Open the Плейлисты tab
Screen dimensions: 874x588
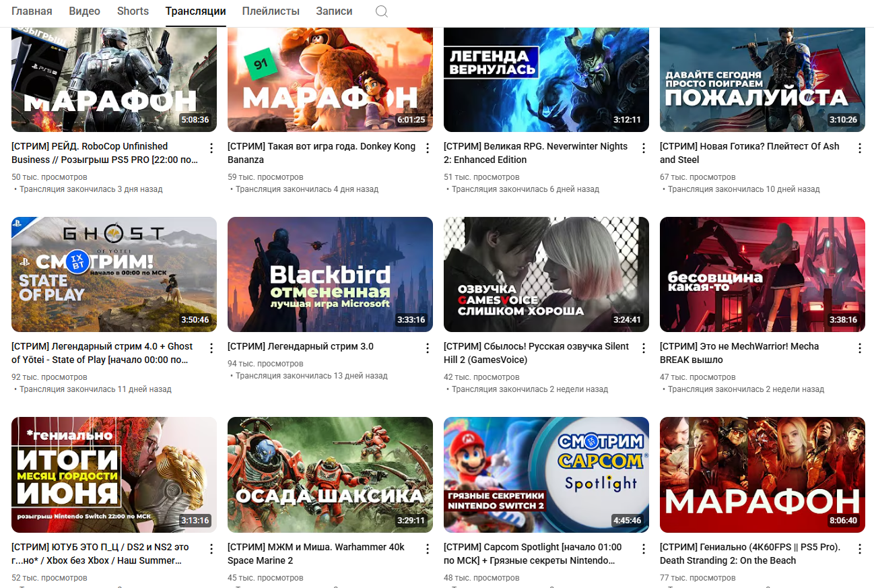pos(271,11)
